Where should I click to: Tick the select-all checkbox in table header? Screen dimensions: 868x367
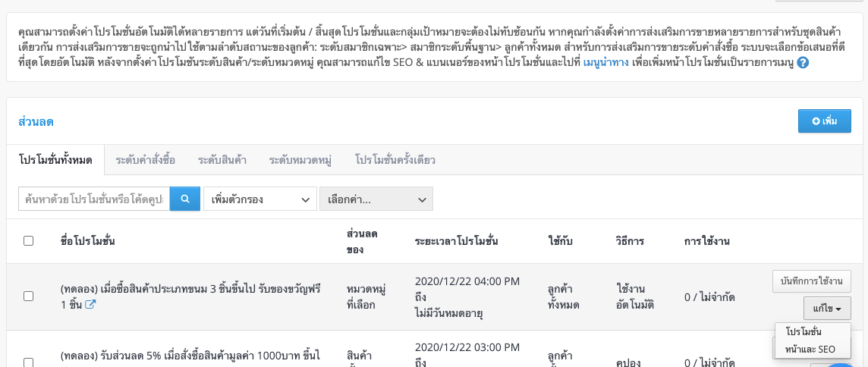click(28, 241)
